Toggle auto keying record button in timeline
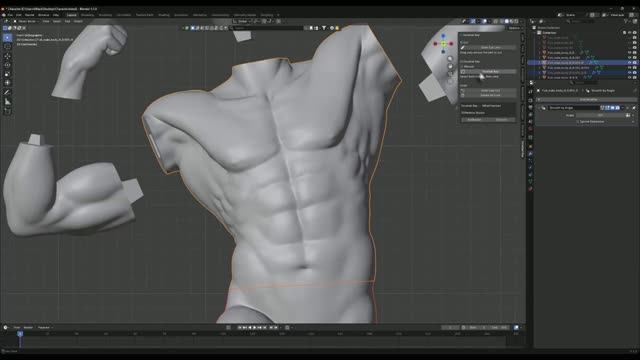Screen dimensions: 640x360 coord(228,327)
